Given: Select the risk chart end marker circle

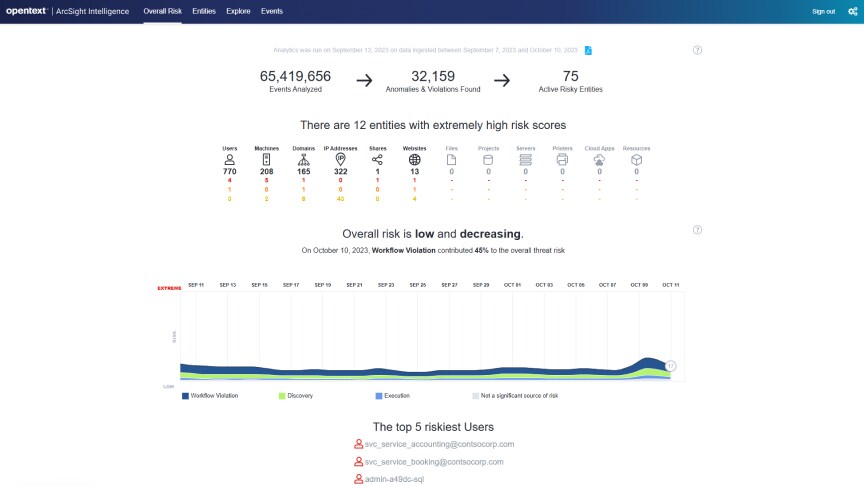Looking at the screenshot, I should (671, 366).
